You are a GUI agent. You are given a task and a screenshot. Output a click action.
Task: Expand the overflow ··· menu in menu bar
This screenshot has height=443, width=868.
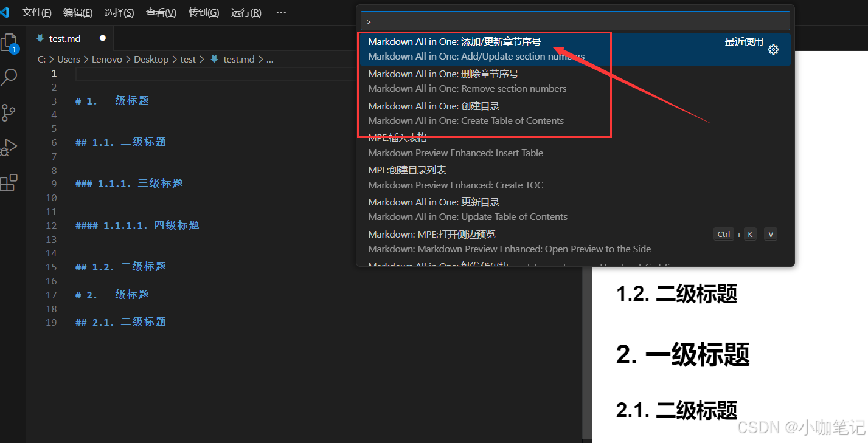point(281,13)
